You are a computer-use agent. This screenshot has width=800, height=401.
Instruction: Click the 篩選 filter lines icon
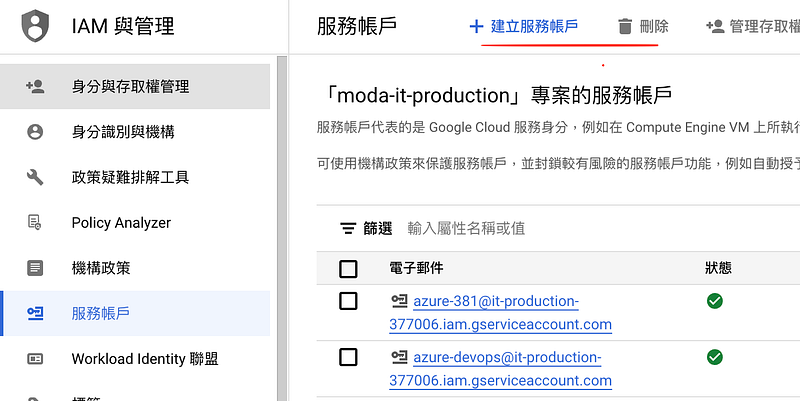(x=348, y=229)
